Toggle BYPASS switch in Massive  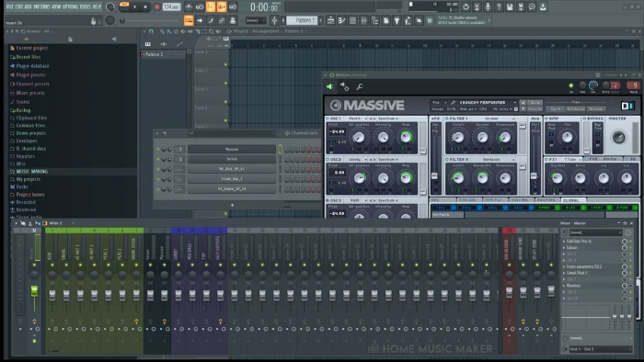tap(584, 119)
